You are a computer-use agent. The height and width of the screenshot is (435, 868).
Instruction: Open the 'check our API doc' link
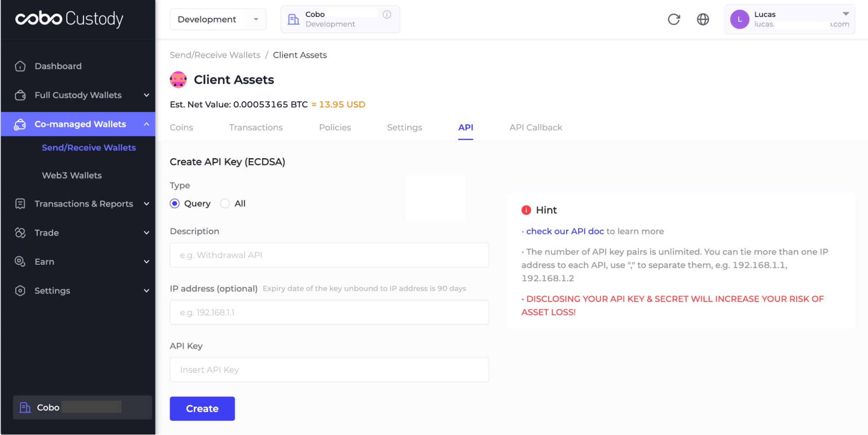click(565, 231)
